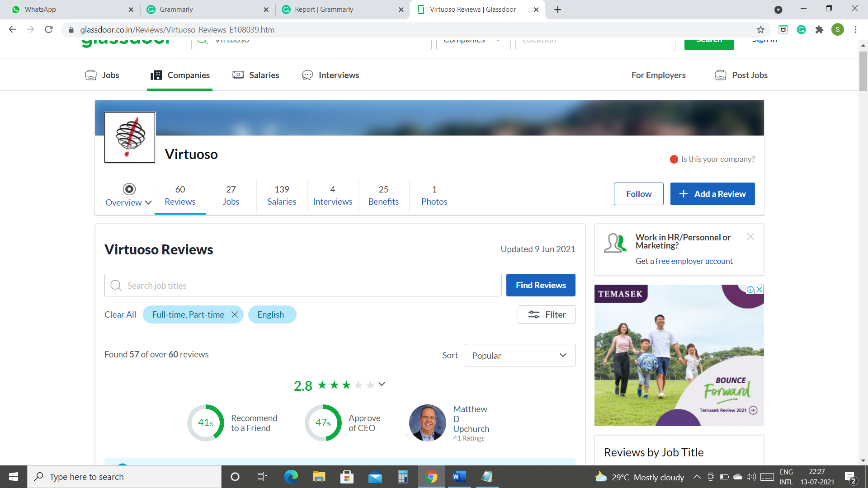
Task: Select the 1 Photos tab
Action: pyautogui.click(x=434, y=195)
